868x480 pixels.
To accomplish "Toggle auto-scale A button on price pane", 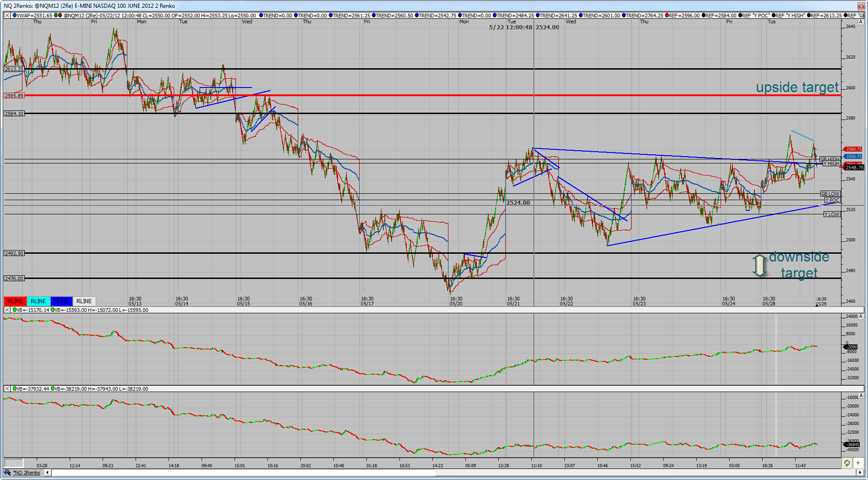I will click(x=861, y=22).
